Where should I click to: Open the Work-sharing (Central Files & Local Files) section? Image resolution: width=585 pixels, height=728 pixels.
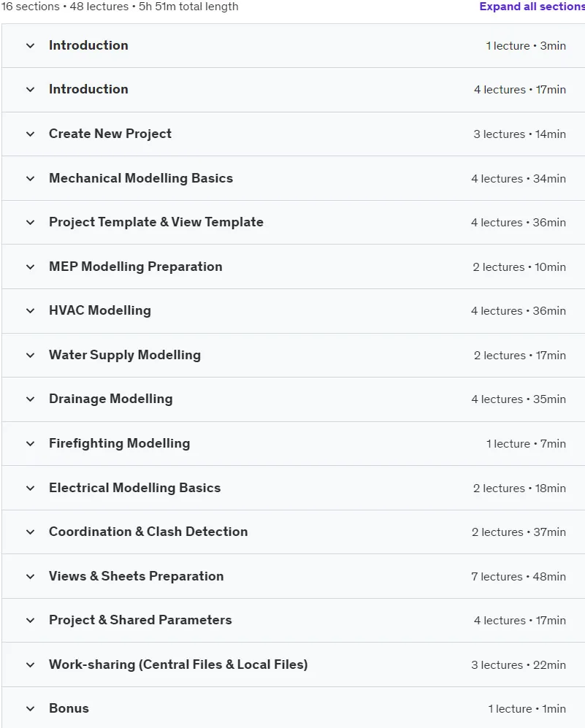(178, 665)
